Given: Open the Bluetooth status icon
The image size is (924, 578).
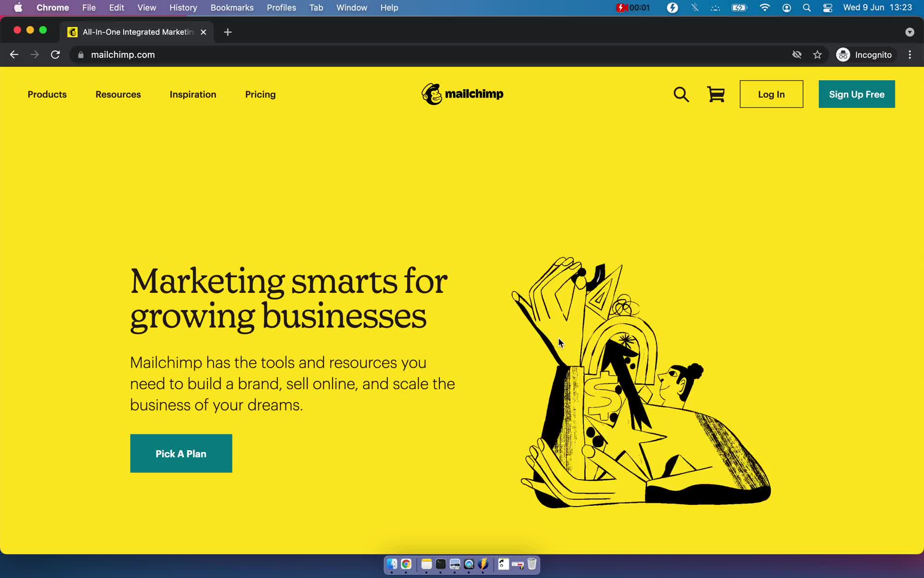Looking at the screenshot, I should click(x=694, y=8).
